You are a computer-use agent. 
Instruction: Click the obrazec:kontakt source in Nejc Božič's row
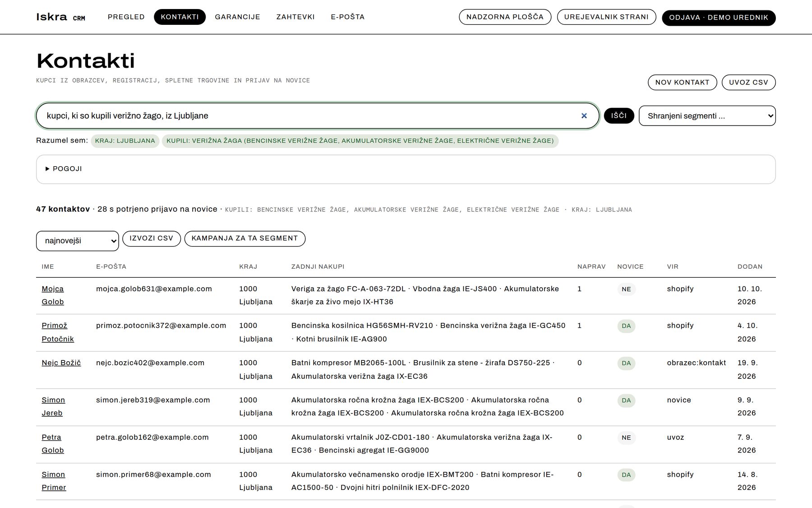pyautogui.click(x=697, y=363)
